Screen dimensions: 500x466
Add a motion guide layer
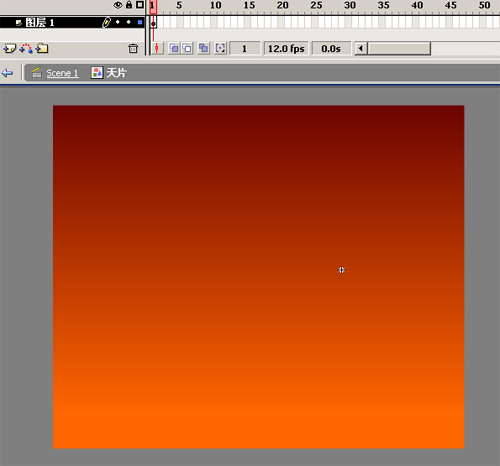coord(26,49)
